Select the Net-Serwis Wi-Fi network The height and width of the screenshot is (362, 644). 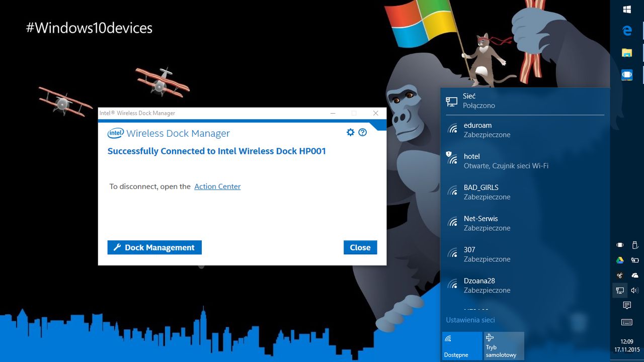coord(525,223)
